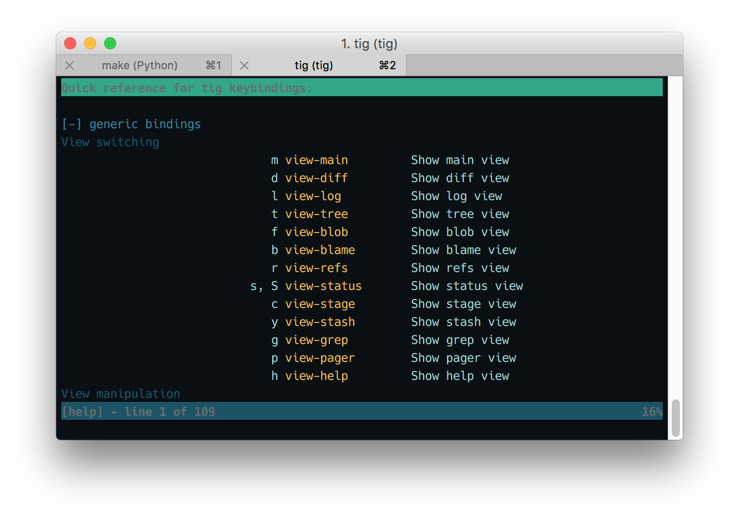
Task: Select the view-help keybinding row
Action: coord(362,376)
